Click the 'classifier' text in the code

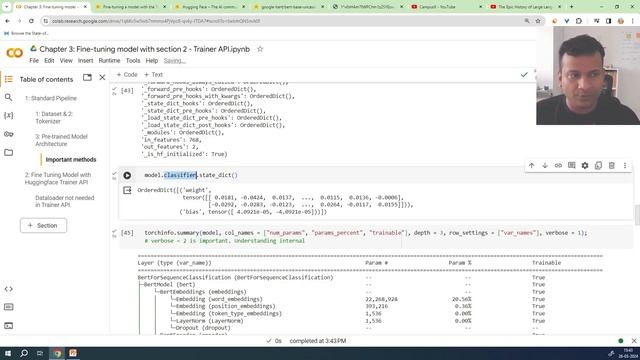click(x=180, y=175)
